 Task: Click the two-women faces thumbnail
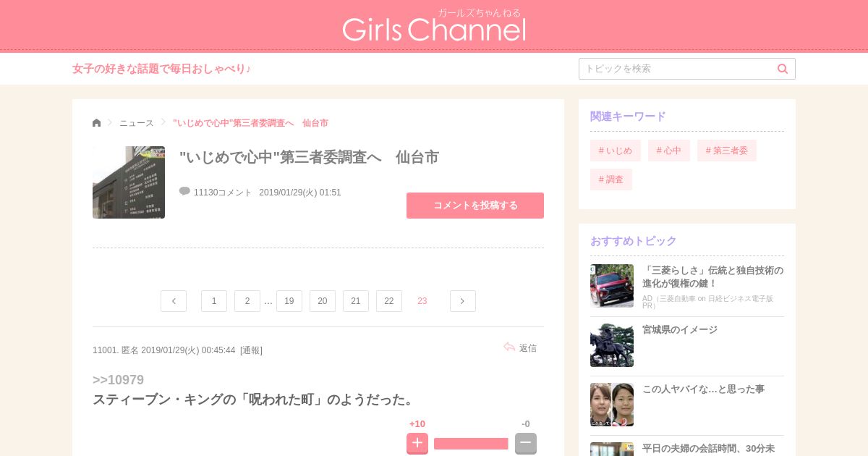tap(612, 405)
